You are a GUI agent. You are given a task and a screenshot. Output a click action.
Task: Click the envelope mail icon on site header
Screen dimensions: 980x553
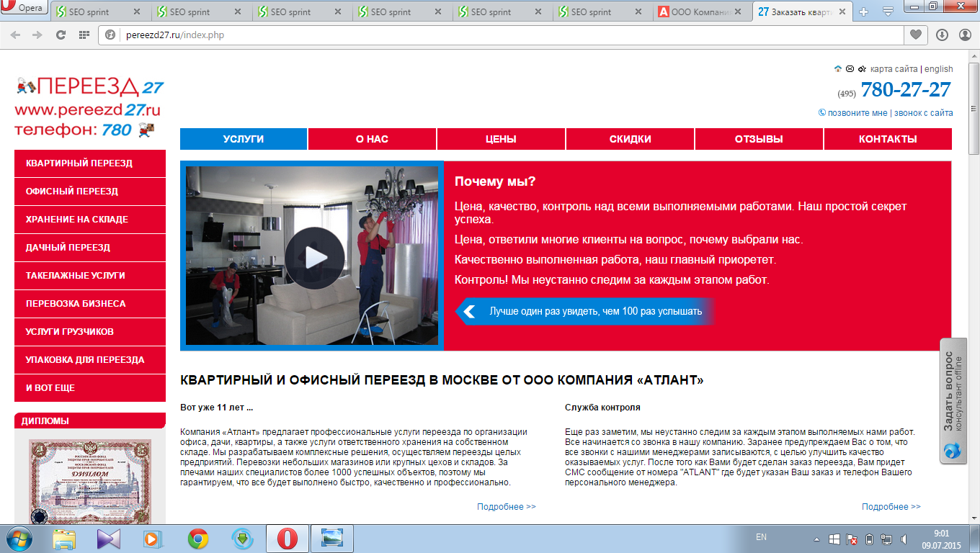(x=850, y=69)
